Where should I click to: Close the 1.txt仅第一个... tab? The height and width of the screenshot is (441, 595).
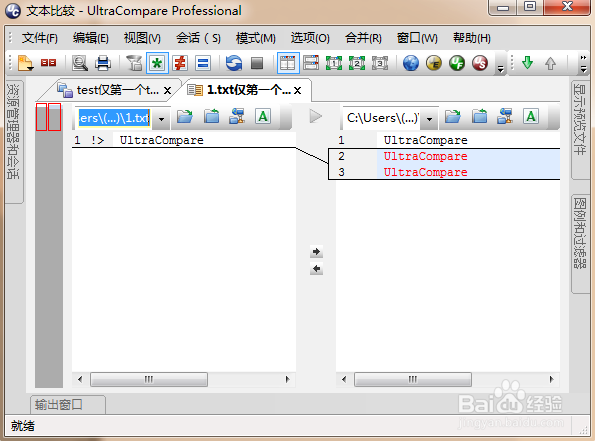point(298,90)
